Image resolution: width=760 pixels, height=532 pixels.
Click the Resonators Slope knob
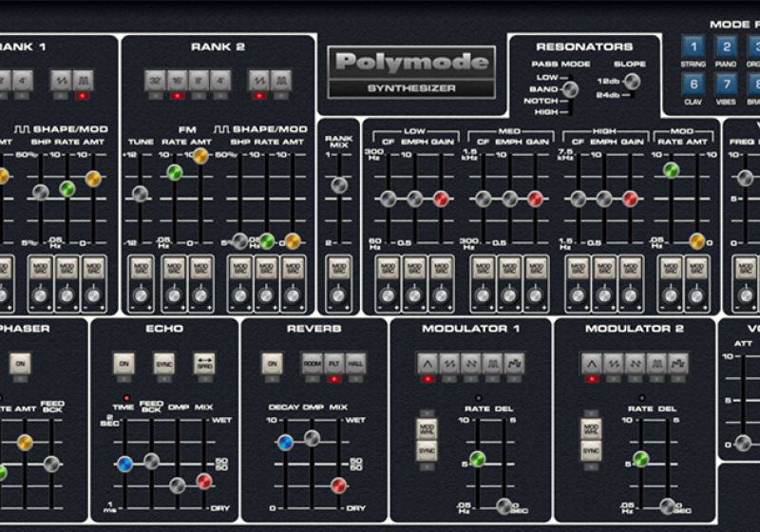pyautogui.click(x=632, y=82)
